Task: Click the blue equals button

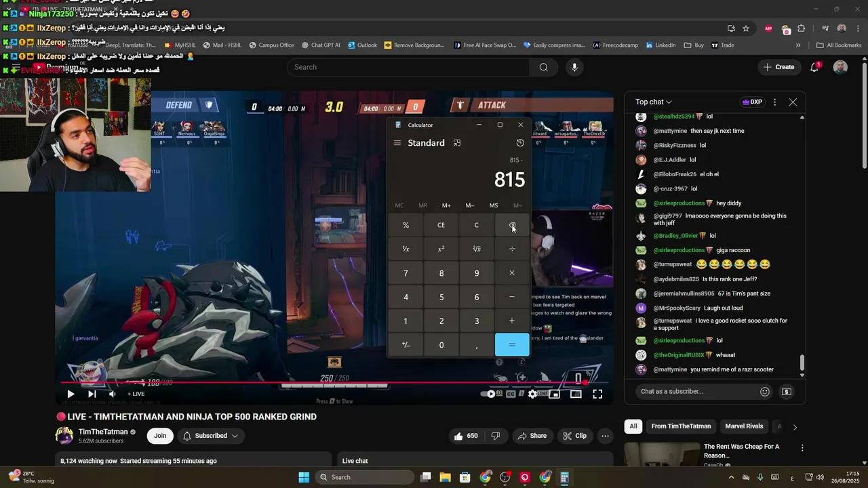Action: [x=512, y=345]
